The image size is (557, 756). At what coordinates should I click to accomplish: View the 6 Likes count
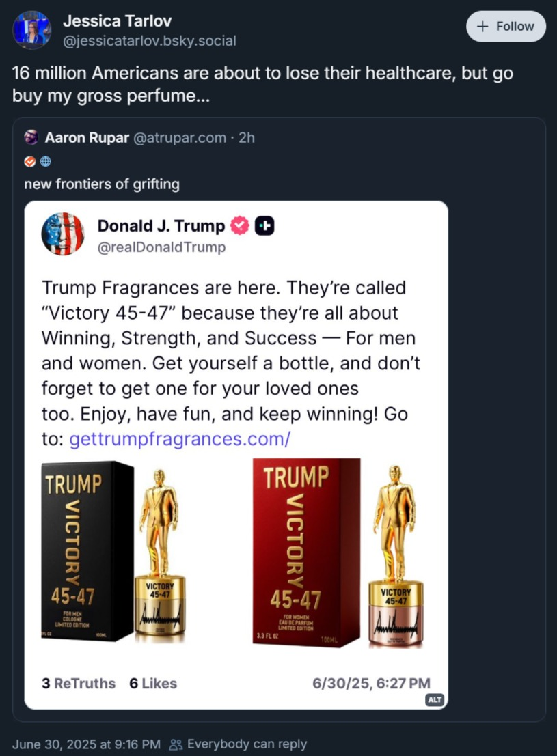click(153, 683)
